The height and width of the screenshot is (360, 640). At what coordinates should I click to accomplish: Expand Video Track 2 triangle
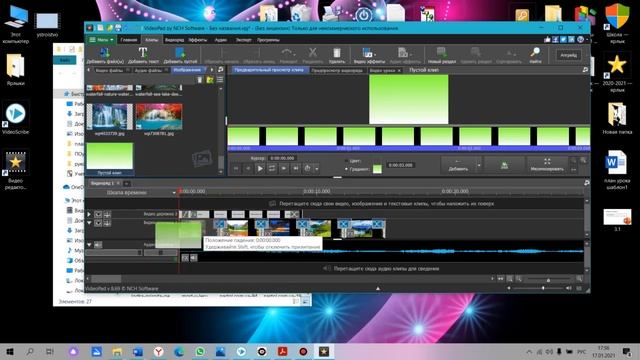tap(89, 214)
